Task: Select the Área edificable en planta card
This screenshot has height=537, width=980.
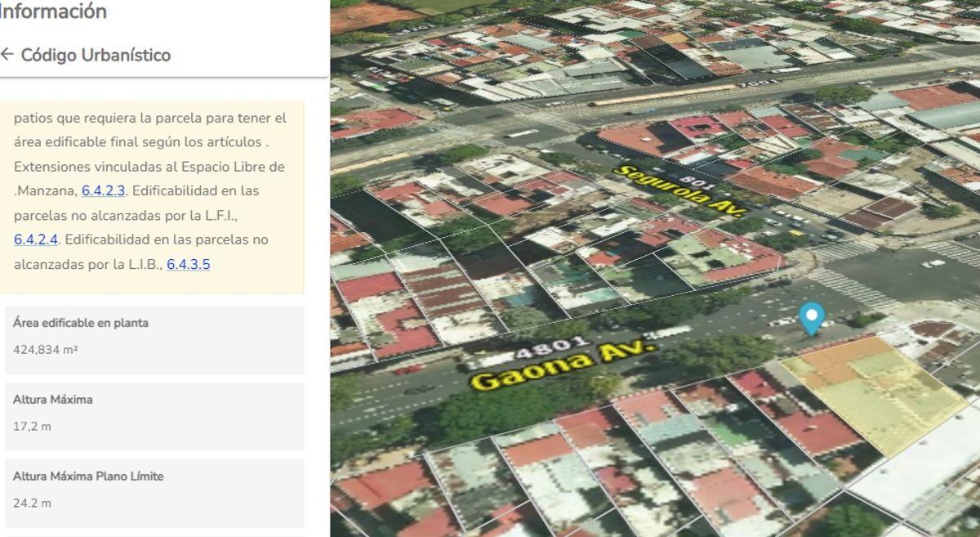Action: click(154, 340)
